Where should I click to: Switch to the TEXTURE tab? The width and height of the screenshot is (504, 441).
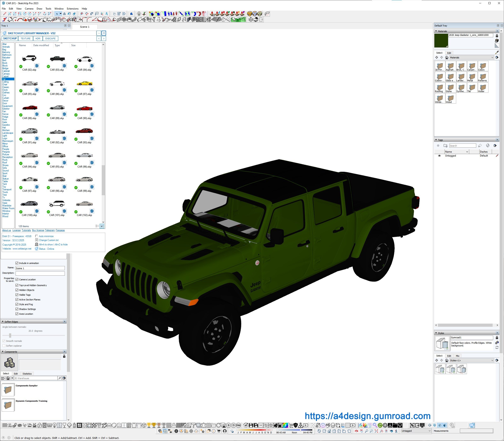[x=25, y=39]
